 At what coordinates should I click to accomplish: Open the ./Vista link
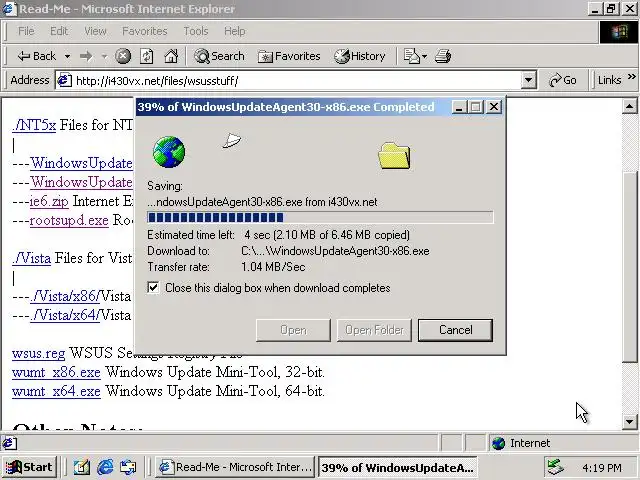31,258
